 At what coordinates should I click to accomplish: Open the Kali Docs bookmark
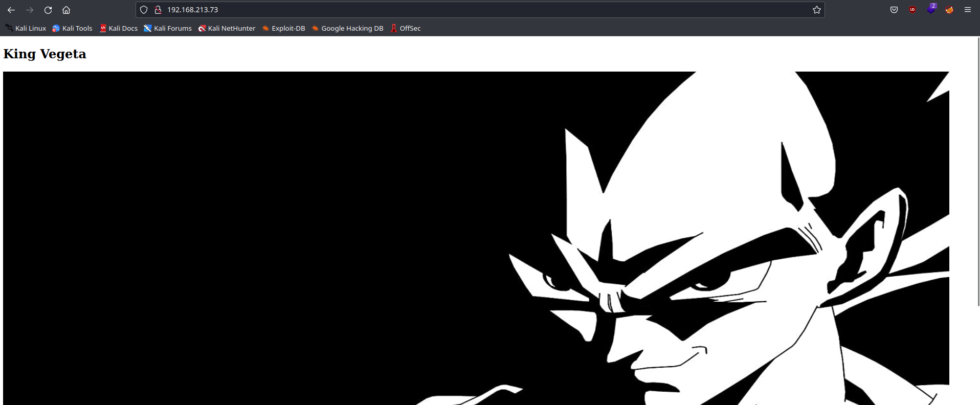(x=118, y=28)
